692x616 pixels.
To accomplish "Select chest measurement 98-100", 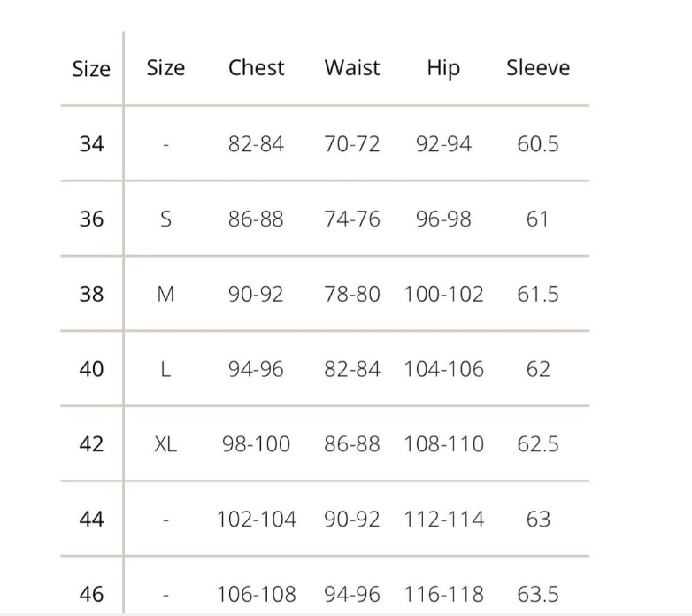I will coord(256,444).
